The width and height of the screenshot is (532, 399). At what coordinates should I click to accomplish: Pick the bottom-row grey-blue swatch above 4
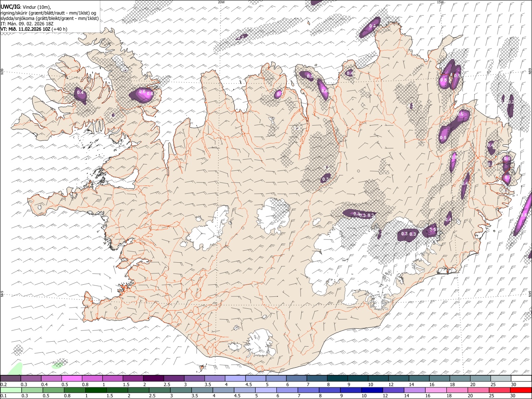[223, 390]
